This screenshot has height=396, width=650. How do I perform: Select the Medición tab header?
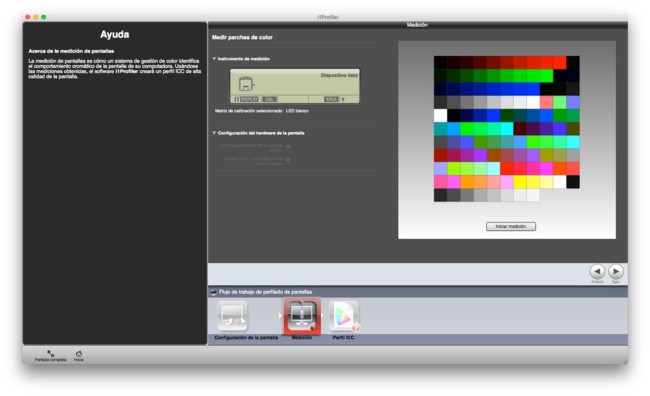click(417, 25)
